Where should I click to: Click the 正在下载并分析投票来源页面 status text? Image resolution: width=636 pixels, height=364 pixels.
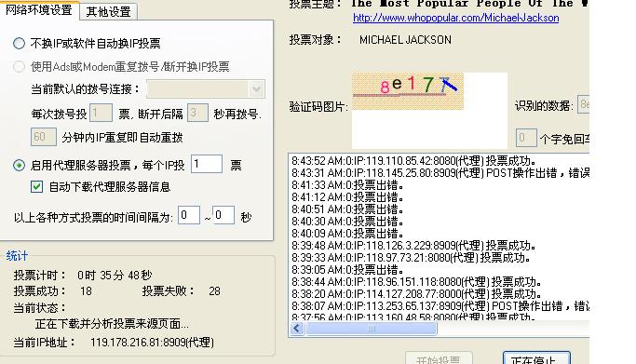coord(112,324)
